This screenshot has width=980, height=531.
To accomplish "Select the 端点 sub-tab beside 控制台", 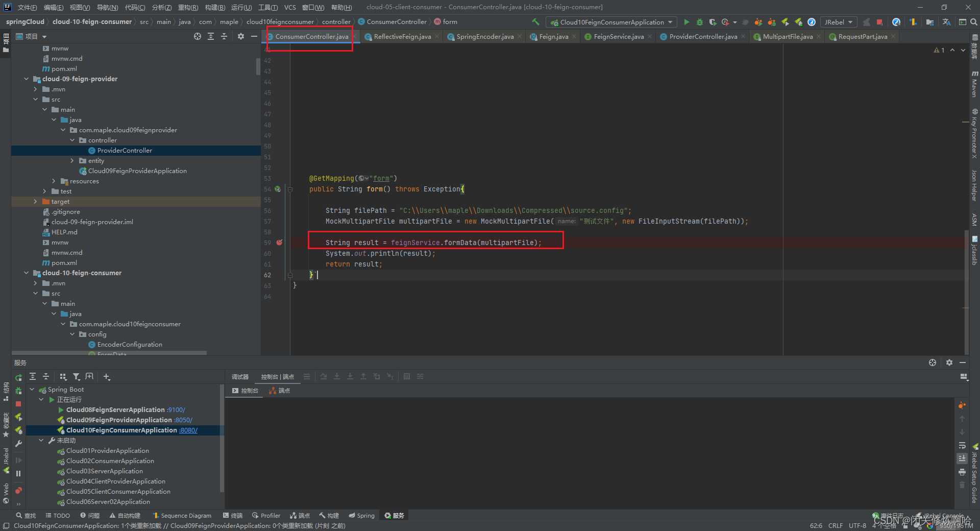I will click(x=280, y=391).
